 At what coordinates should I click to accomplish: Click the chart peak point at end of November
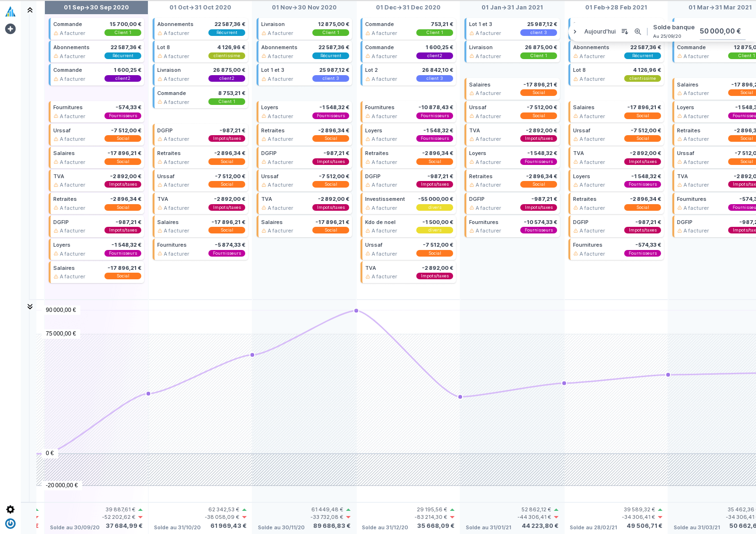[x=356, y=311]
